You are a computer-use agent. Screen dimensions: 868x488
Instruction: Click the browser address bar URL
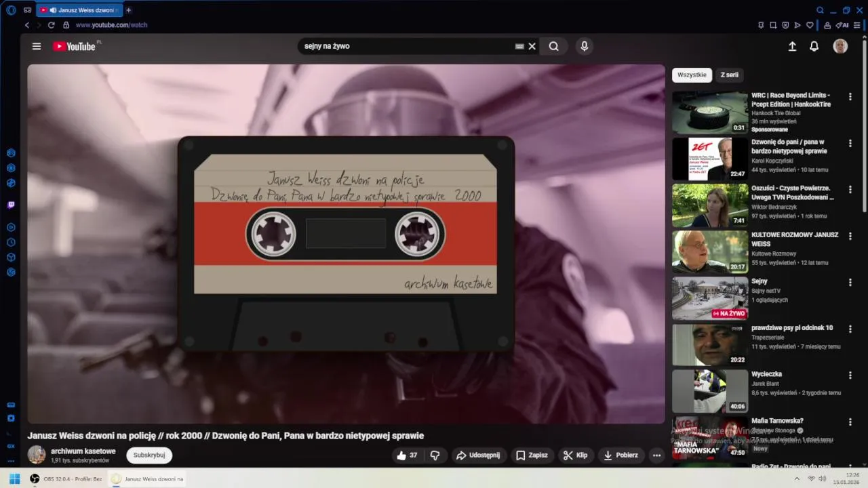coord(111,25)
